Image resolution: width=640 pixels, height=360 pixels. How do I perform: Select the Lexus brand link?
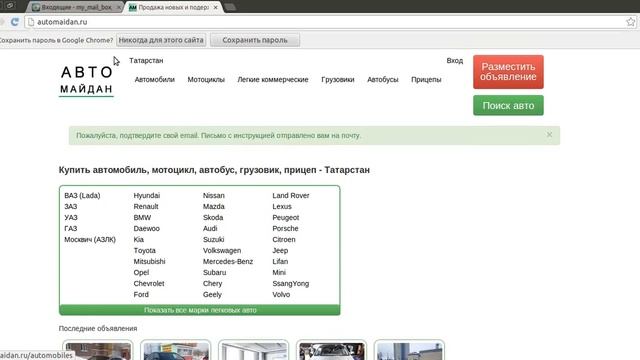coord(282,207)
